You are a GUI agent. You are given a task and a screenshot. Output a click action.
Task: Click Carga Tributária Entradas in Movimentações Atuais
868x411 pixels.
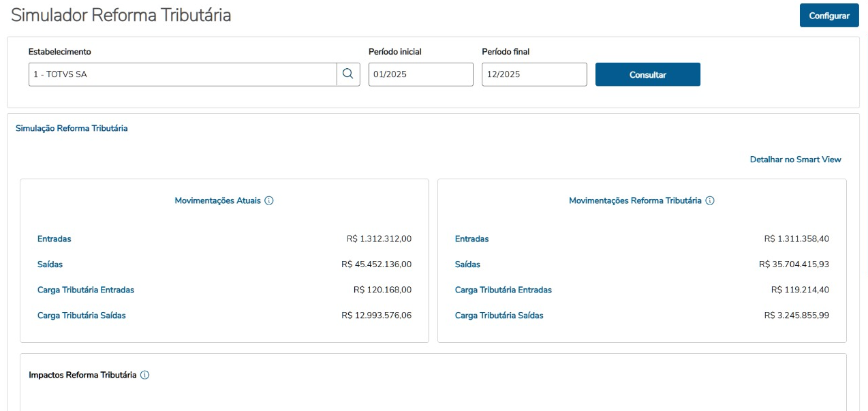point(86,290)
